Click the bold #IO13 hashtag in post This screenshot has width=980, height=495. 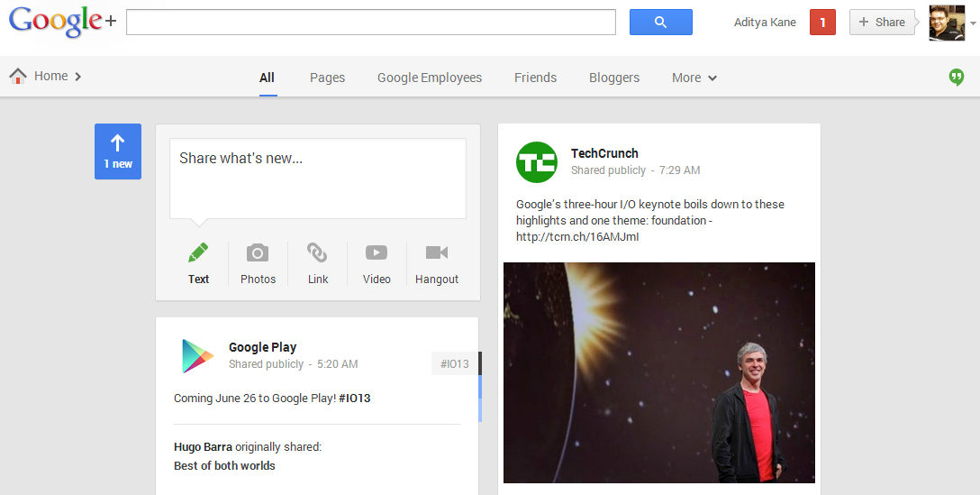pyautogui.click(x=354, y=398)
